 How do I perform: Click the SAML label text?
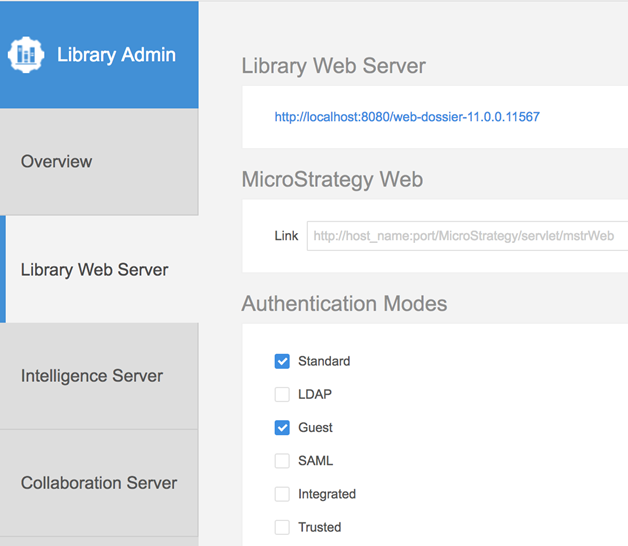click(316, 461)
